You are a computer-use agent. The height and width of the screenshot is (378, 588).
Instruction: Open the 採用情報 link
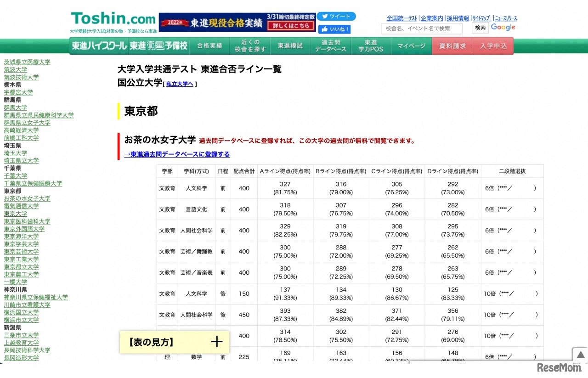pyautogui.click(x=458, y=18)
